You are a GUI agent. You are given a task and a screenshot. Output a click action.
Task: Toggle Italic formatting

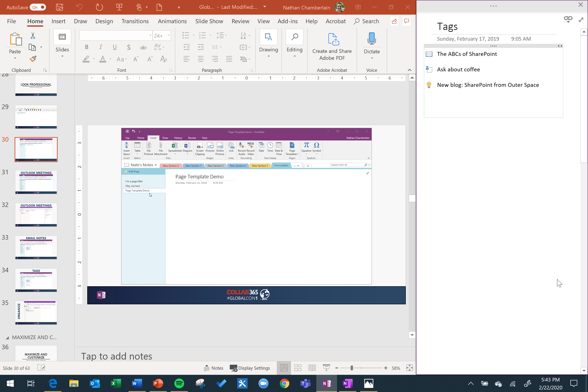101,47
